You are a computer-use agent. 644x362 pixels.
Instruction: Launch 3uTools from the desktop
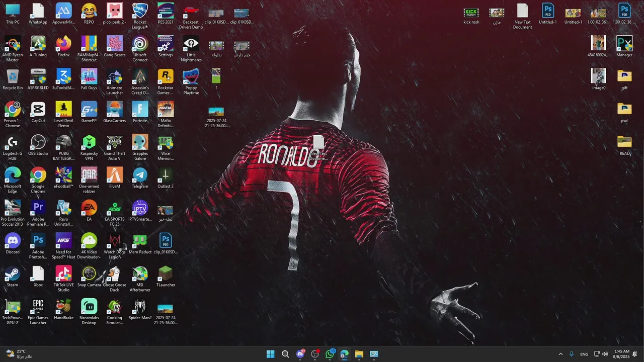[63, 79]
